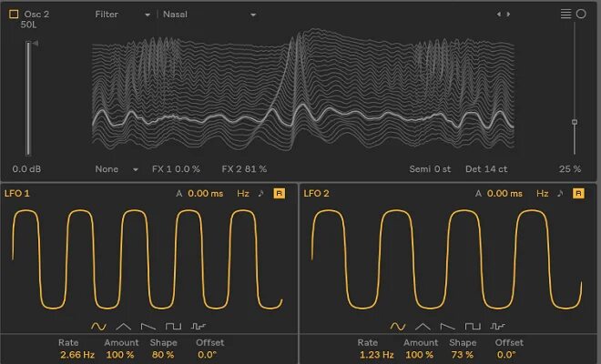Select sawtooth waveform for LFO 1
The image size is (601, 364).
[148, 327]
